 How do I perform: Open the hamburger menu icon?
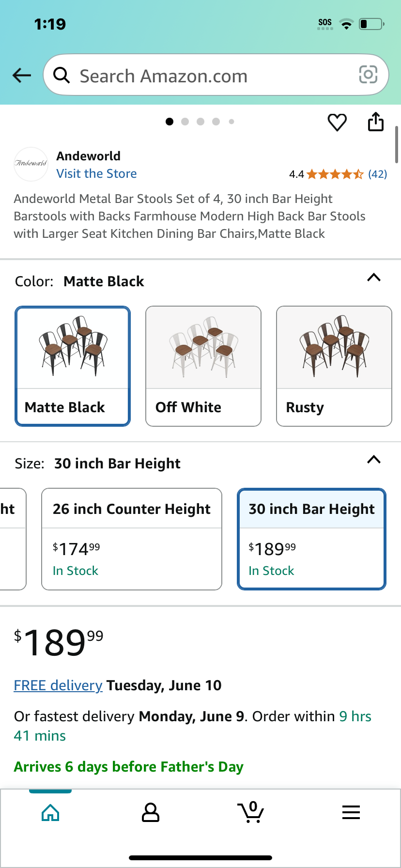[351, 812]
